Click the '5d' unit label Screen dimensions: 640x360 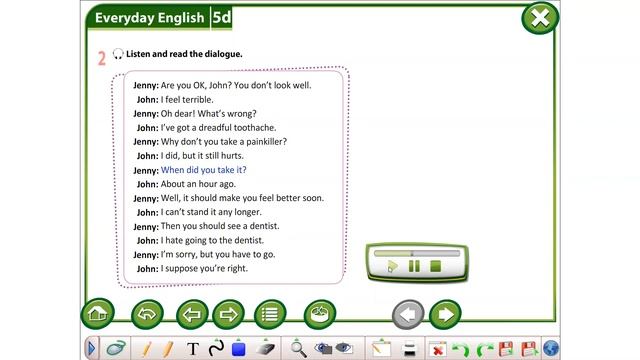tap(222, 18)
